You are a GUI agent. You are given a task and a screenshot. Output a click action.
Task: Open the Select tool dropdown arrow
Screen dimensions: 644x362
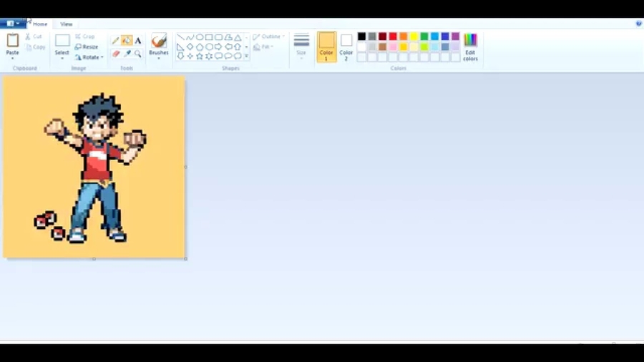pyautogui.click(x=62, y=59)
